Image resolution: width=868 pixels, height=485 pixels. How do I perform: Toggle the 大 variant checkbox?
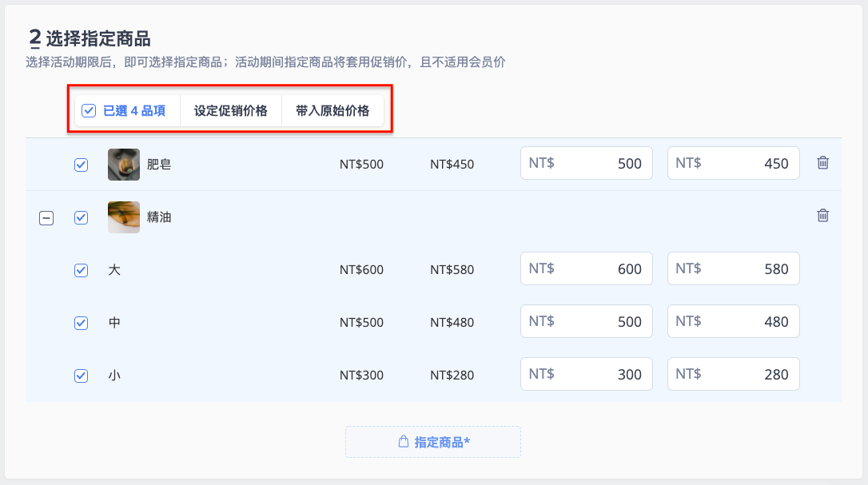[x=81, y=270]
